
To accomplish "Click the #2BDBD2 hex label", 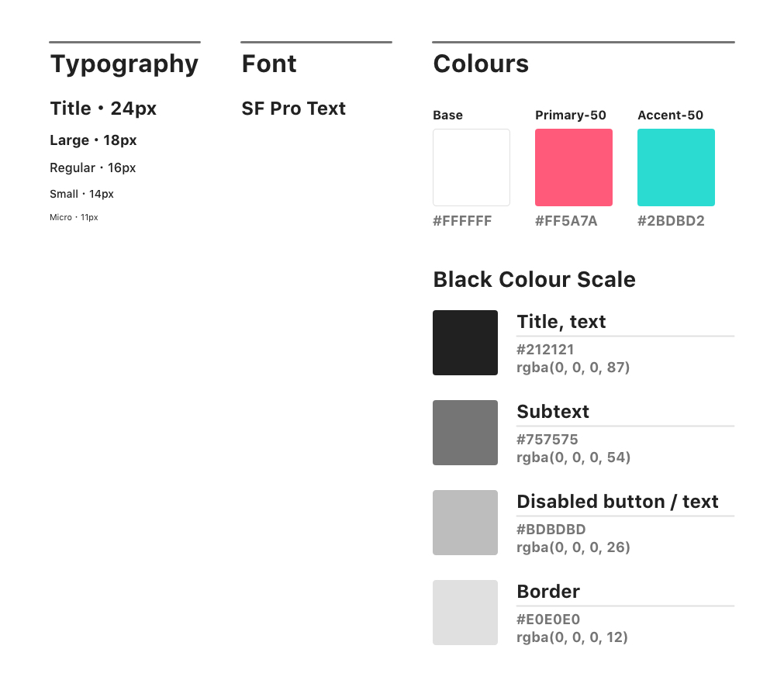I will click(671, 221).
